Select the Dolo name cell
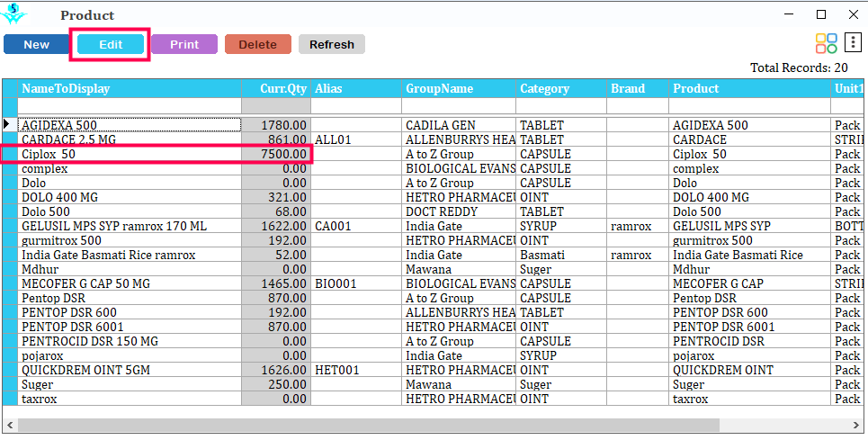The height and width of the screenshot is (440, 868). coord(130,183)
